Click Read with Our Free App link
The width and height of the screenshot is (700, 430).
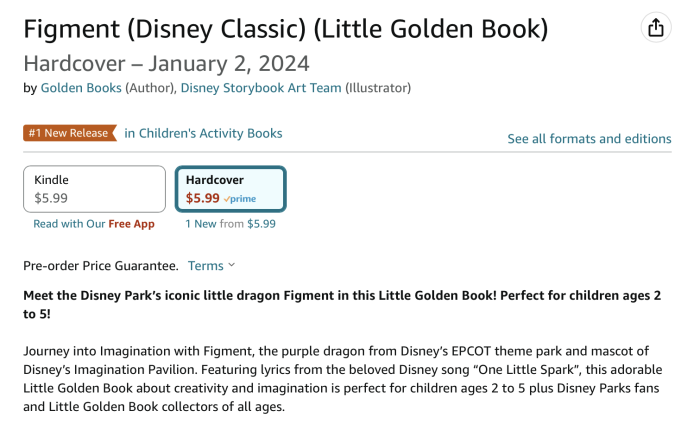click(x=94, y=224)
